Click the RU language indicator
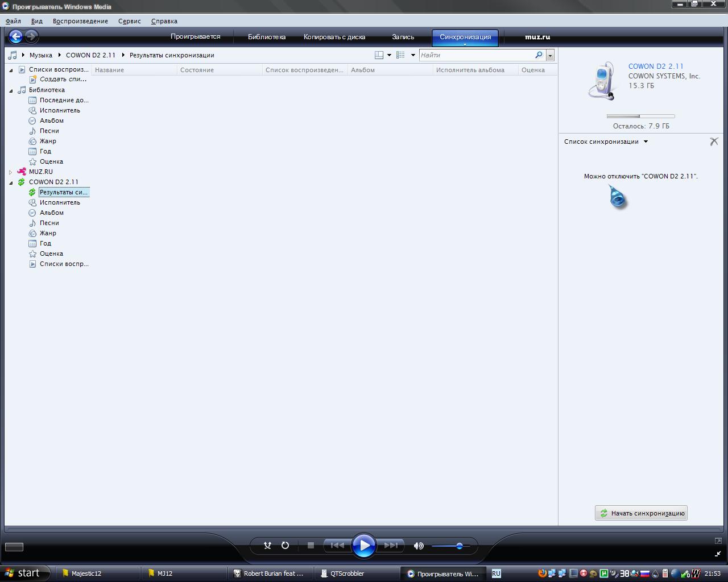728x582 pixels. (x=496, y=573)
